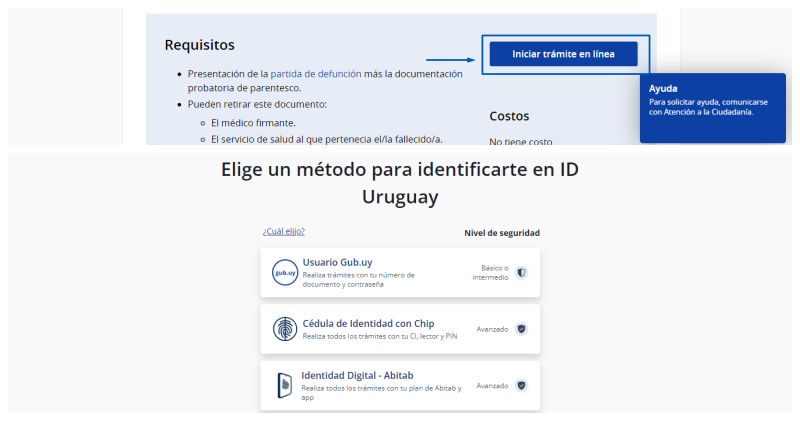Click the blue arrow pointing to Iniciar trámite

coord(452,61)
